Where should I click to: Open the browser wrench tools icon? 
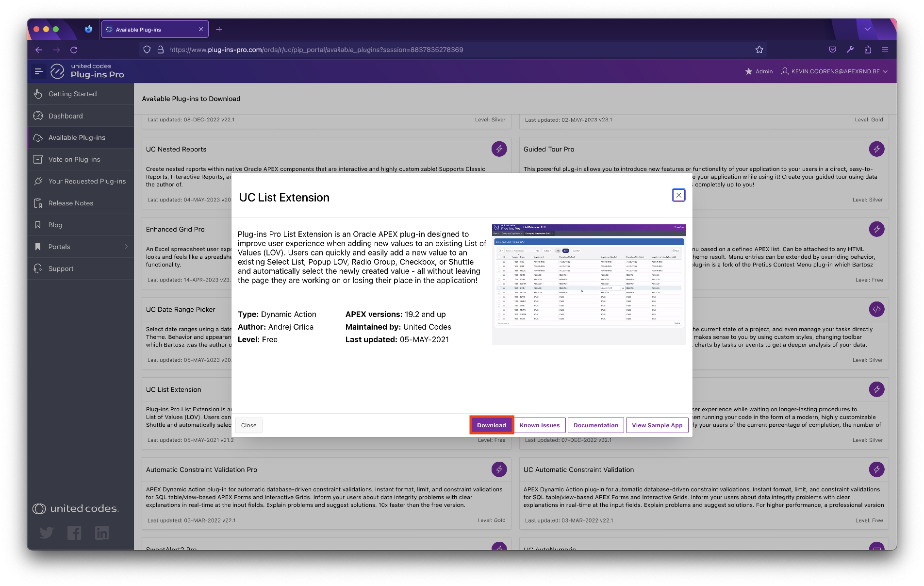point(850,50)
